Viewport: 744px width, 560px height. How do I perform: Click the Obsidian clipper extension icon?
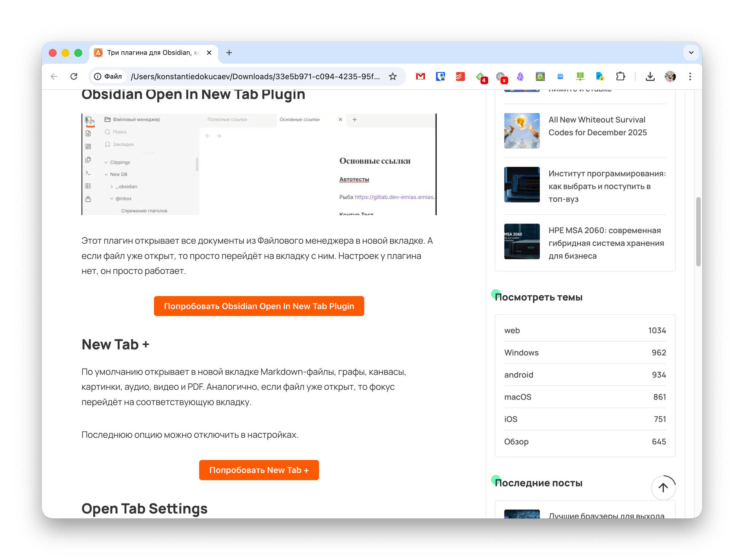click(520, 77)
